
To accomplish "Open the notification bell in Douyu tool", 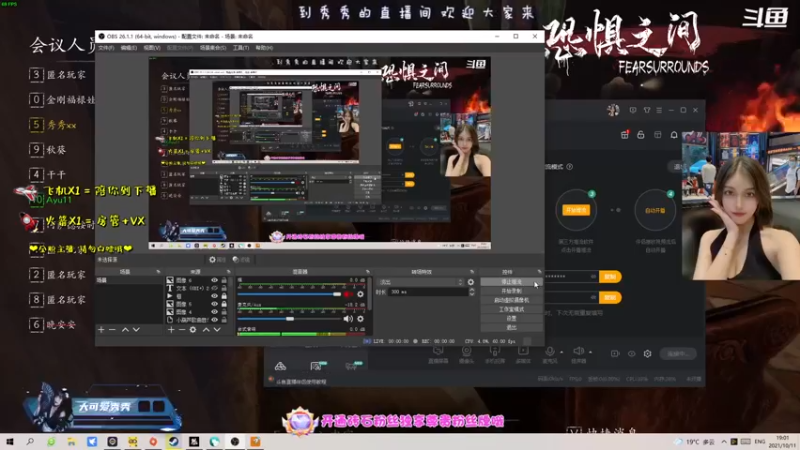I will 674,135.
